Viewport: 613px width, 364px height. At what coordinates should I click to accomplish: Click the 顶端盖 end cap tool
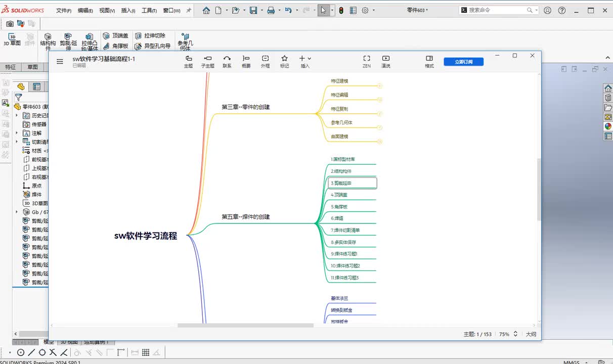pos(115,36)
